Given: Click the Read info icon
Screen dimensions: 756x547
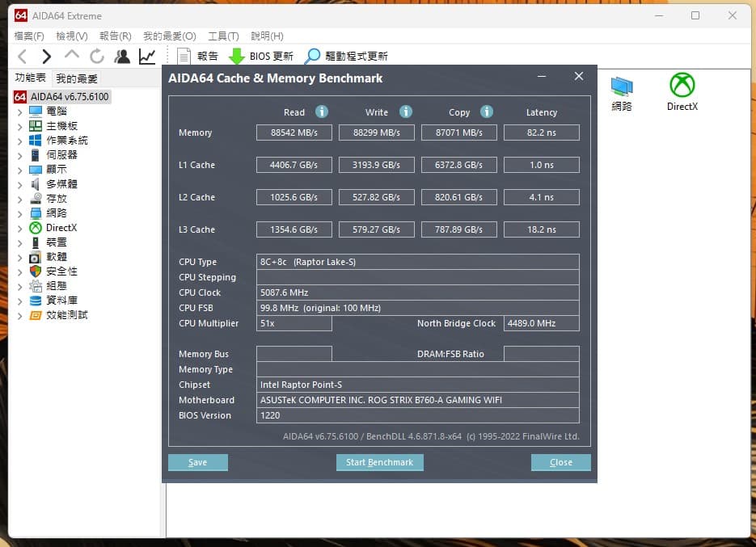Looking at the screenshot, I should 322,112.
